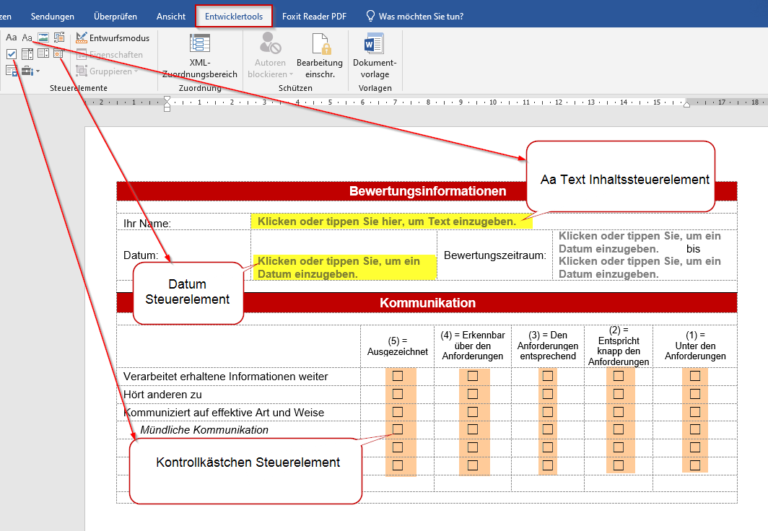Click the 'Vorlagen' group label
The width and height of the screenshot is (768, 531).
point(375,88)
